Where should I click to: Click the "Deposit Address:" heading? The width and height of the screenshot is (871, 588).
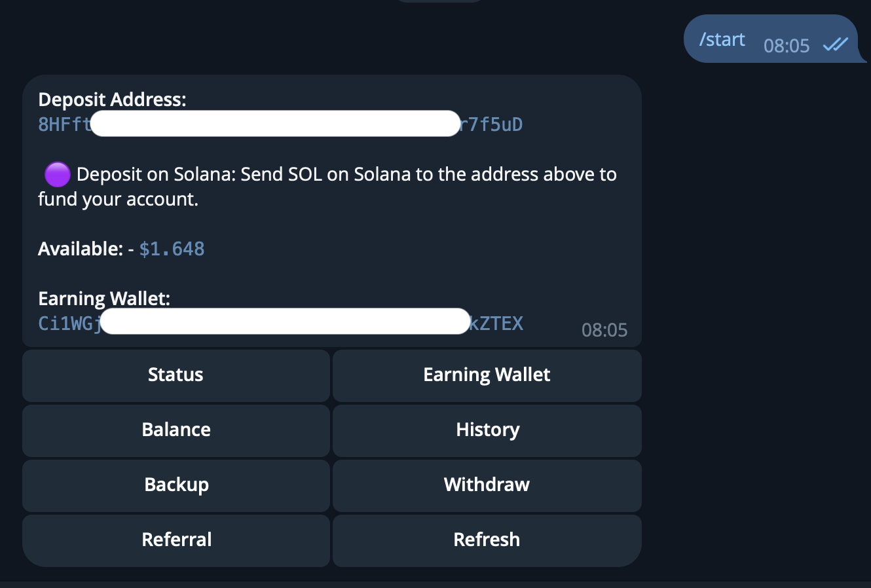point(112,100)
